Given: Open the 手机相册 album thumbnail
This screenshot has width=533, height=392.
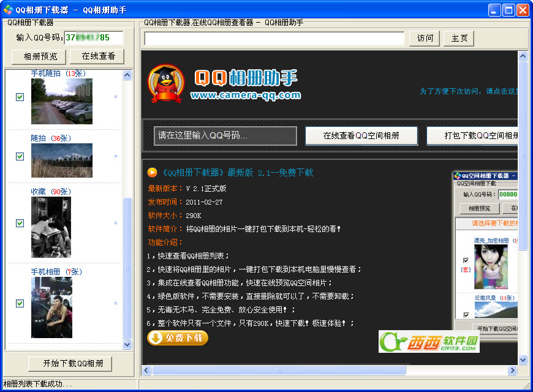Looking at the screenshot, I should coord(51,307).
